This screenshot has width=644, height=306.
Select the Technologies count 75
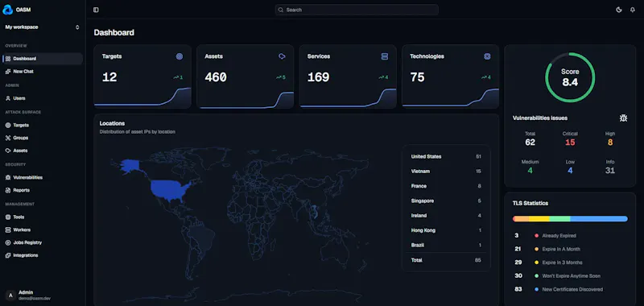click(417, 77)
